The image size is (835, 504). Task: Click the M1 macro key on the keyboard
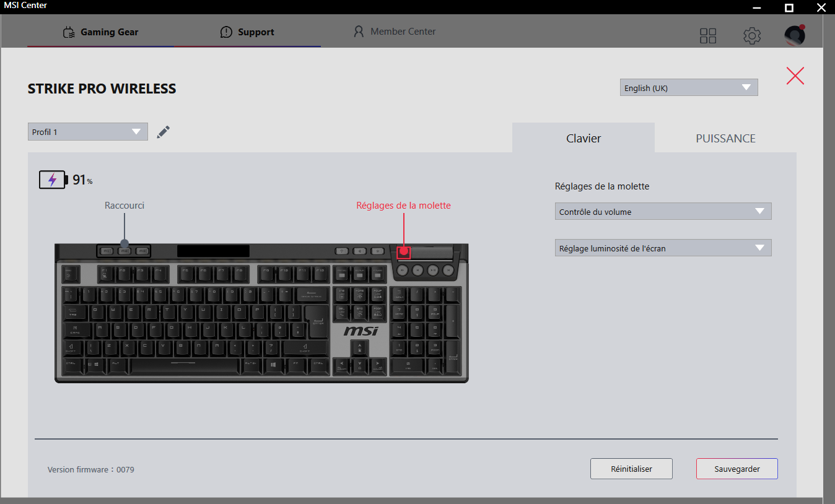pyautogui.click(x=107, y=251)
